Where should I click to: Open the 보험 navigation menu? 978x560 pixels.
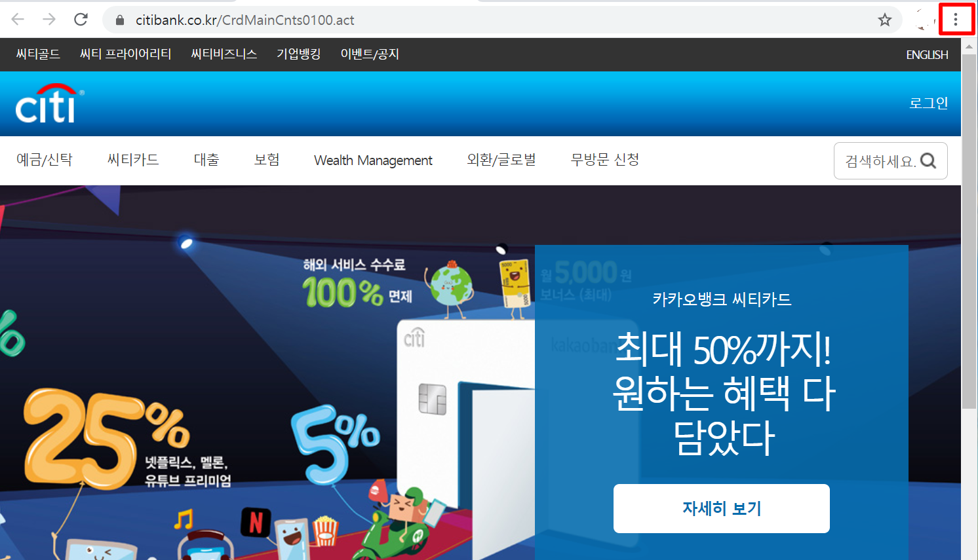point(267,160)
